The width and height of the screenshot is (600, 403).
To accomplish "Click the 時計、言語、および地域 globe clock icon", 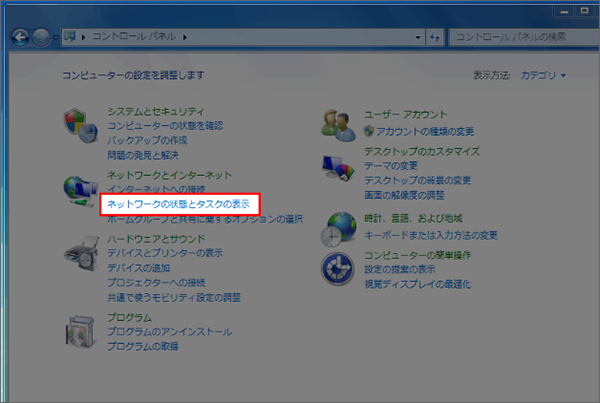I will (x=338, y=229).
